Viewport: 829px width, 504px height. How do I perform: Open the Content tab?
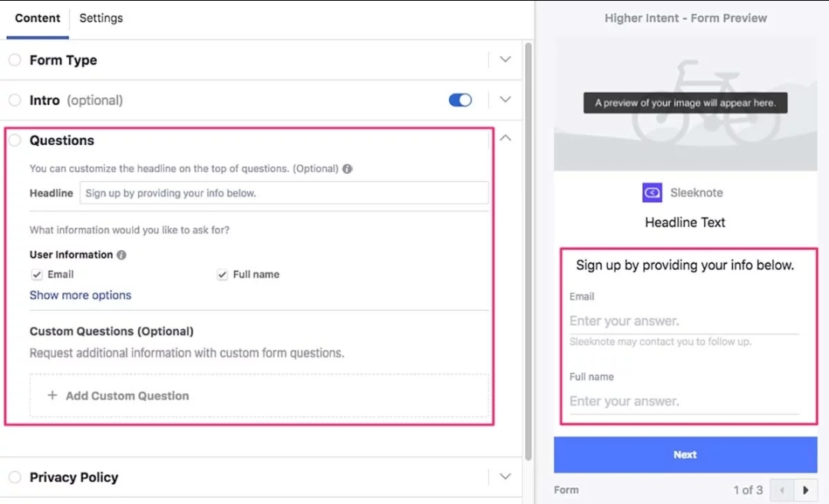coord(38,18)
